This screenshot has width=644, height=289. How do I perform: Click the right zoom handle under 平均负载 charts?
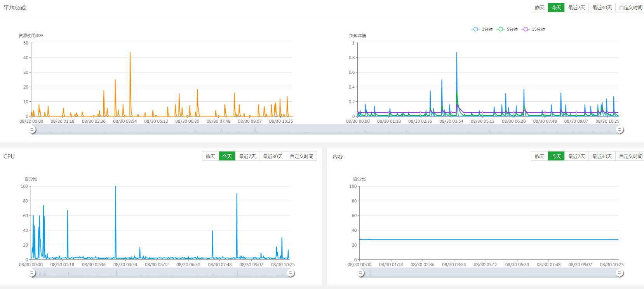(620, 130)
